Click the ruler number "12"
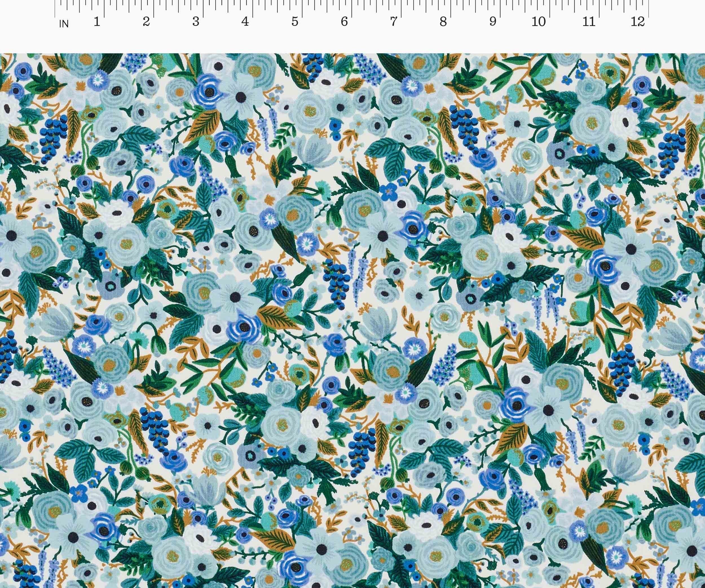705x588 pixels. tap(638, 22)
